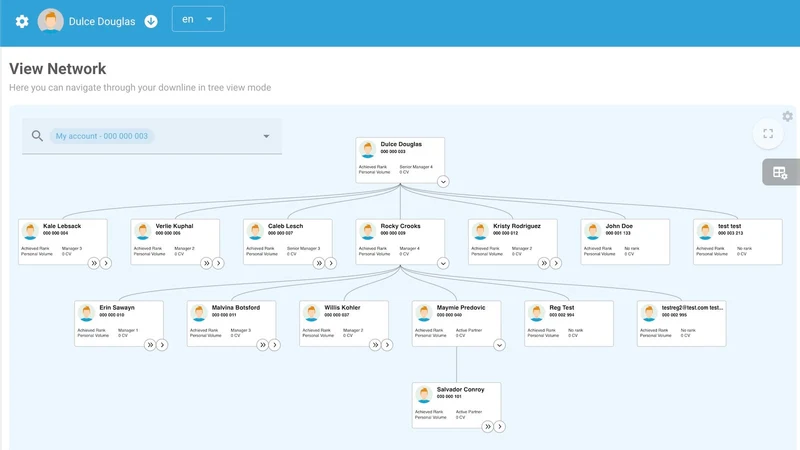The height and width of the screenshot is (450, 800).
Task: Select the 'Maymie Predovic' name text
Action: 461,308
